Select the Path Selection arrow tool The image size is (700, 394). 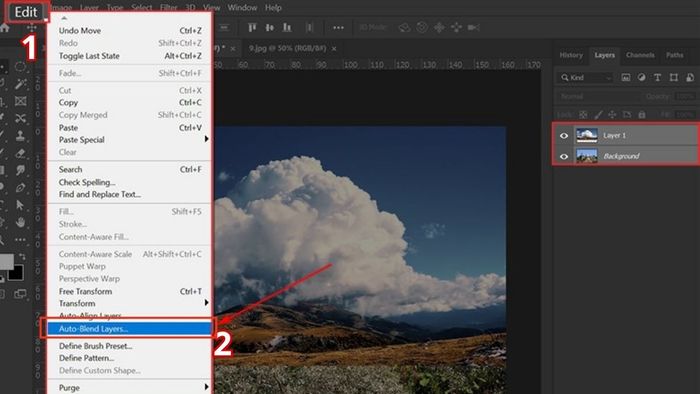coord(20,205)
